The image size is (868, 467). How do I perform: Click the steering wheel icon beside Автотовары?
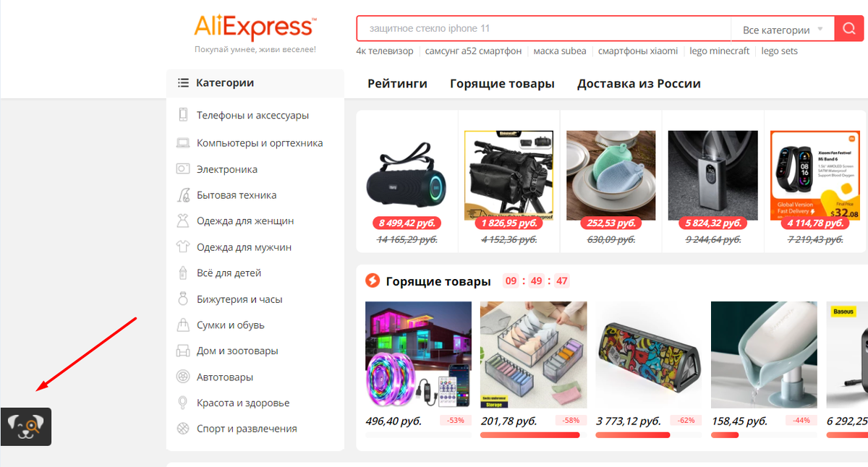[183, 377]
